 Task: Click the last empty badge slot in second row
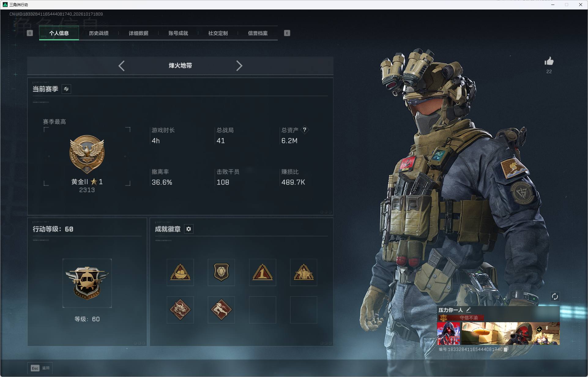[x=303, y=310]
